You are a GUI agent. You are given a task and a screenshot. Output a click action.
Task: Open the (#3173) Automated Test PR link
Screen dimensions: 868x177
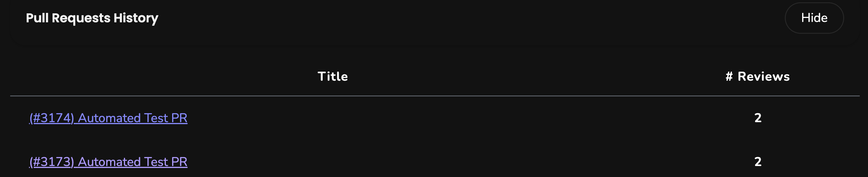(x=108, y=162)
